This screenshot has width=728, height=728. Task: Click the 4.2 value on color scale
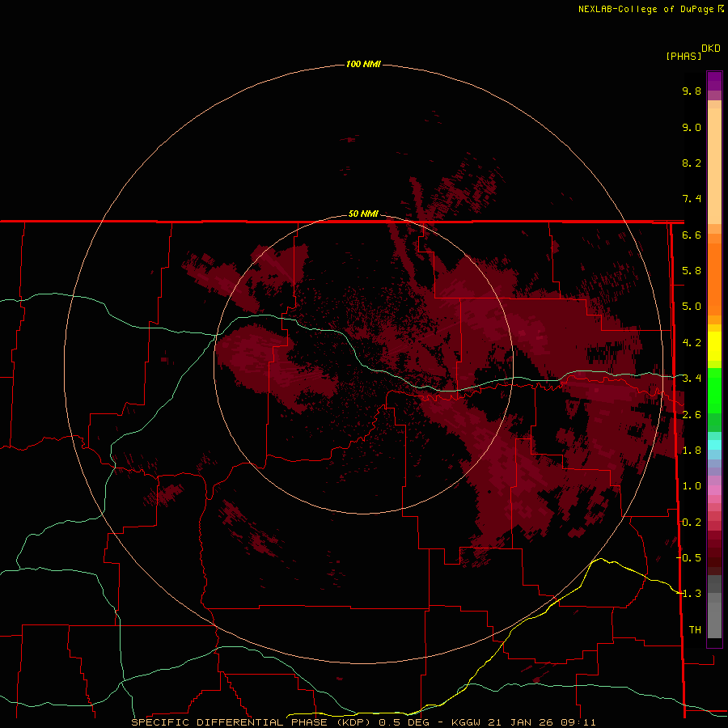(x=692, y=343)
